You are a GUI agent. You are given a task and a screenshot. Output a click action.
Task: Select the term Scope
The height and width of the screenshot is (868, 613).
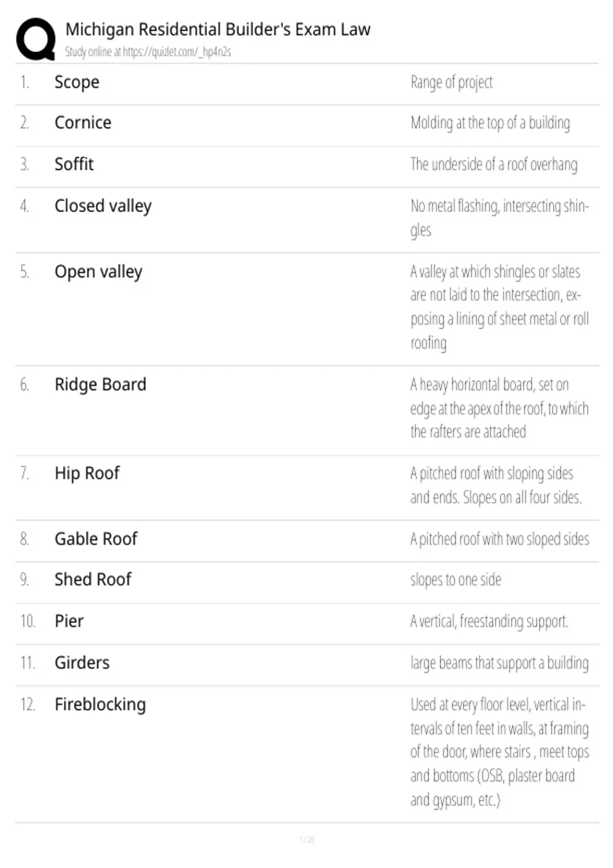coord(77,82)
